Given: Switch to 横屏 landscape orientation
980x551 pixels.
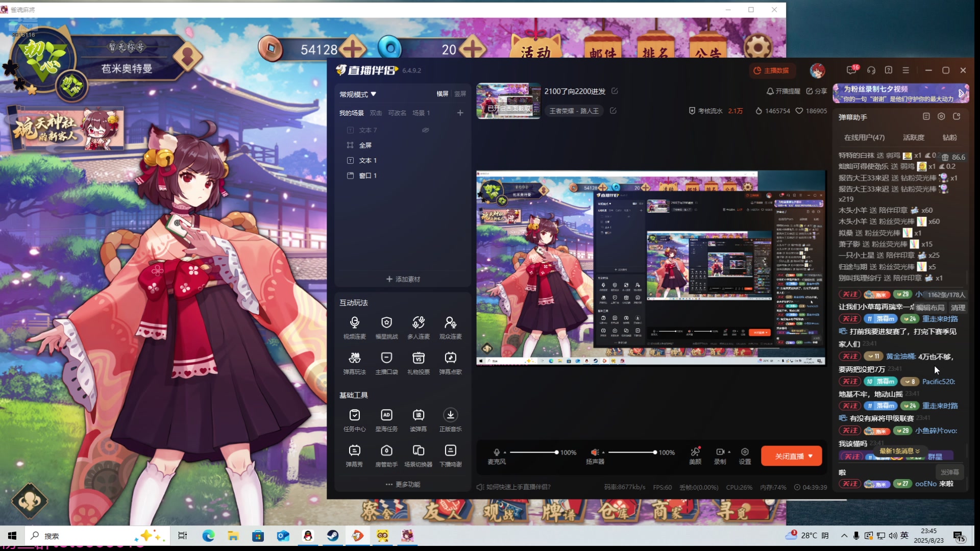Looking at the screenshot, I should (x=442, y=94).
